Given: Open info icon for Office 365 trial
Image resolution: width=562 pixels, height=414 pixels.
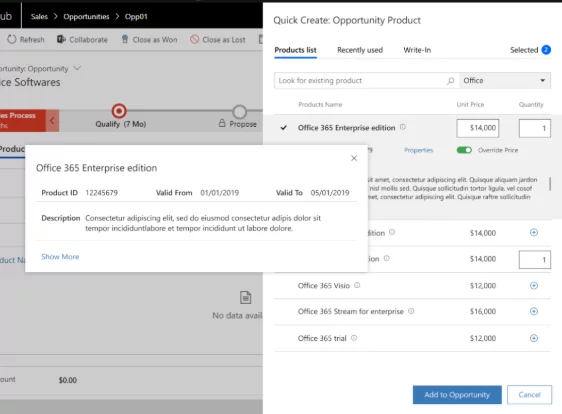Looking at the screenshot, I should tap(354, 338).
